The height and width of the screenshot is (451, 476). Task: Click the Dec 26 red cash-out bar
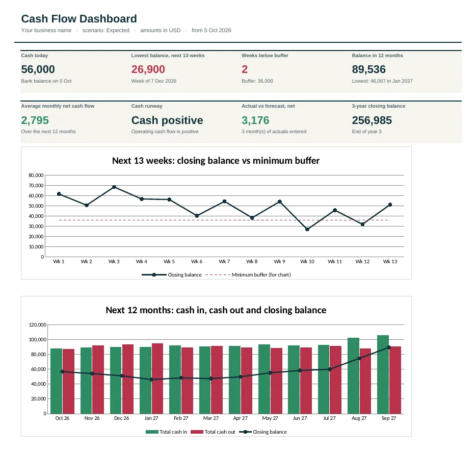pyautogui.click(x=128, y=379)
